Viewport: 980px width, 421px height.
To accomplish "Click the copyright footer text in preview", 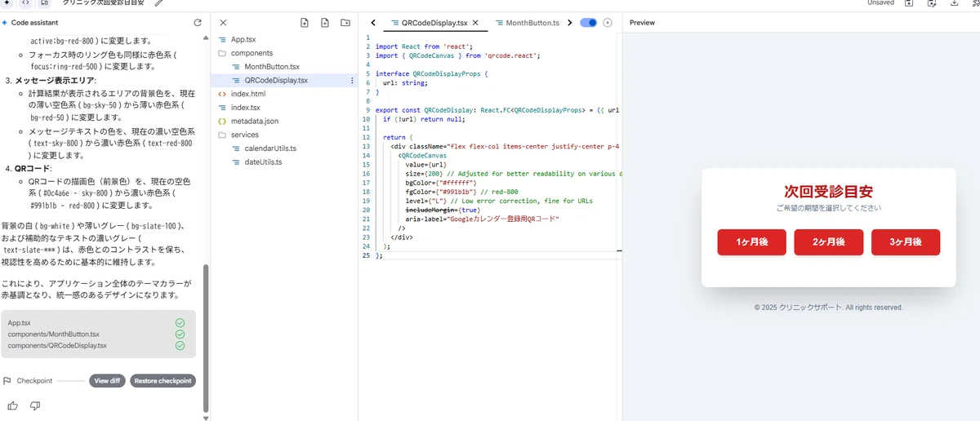I will coord(828,308).
